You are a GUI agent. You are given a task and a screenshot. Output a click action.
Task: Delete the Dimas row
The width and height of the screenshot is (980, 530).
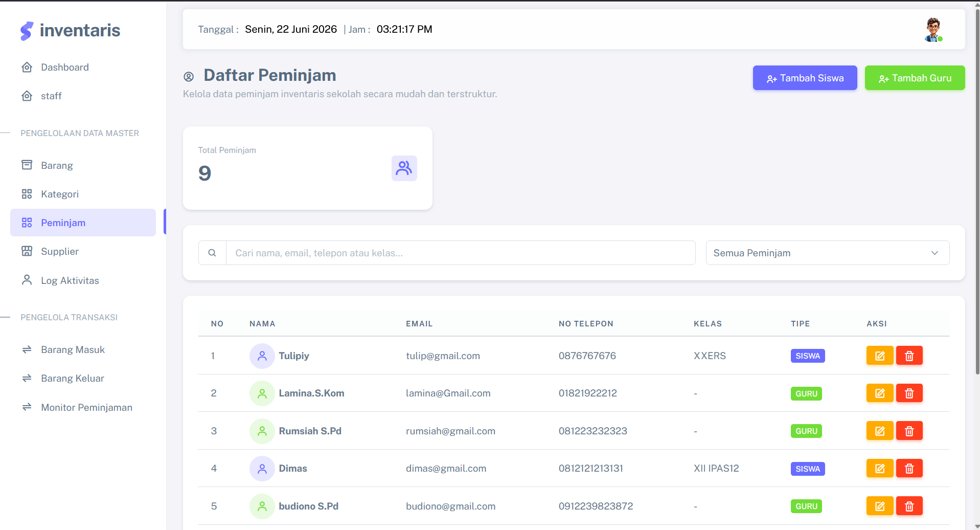(x=909, y=468)
